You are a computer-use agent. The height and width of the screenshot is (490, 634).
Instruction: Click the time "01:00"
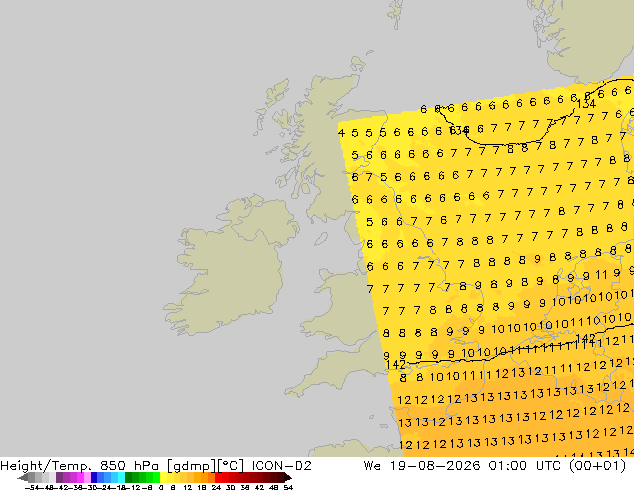tap(507, 465)
